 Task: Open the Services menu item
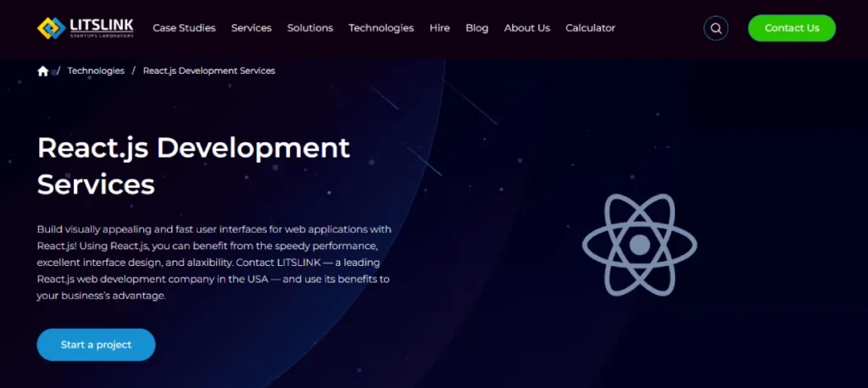[251, 28]
